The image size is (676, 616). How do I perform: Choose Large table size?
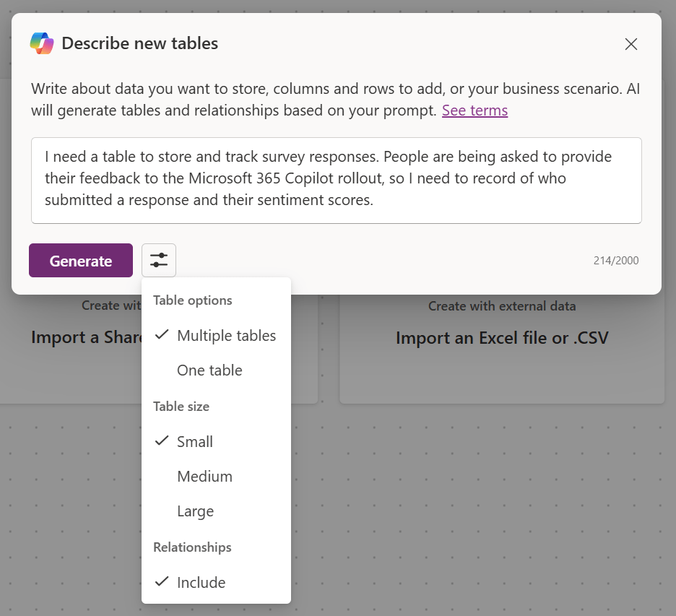click(194, 511)
